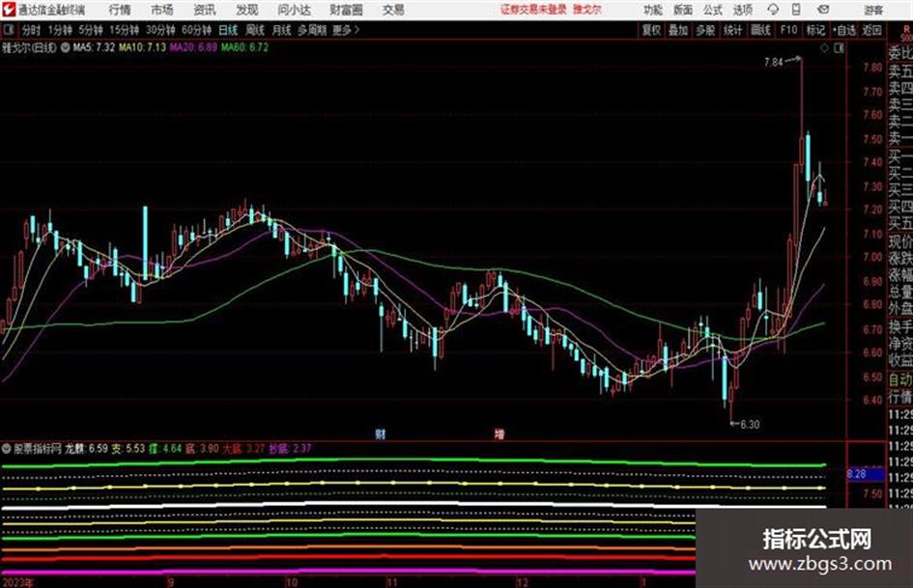Click the MA5: 7.32 value label
The image size is (913, 588).
94,47
